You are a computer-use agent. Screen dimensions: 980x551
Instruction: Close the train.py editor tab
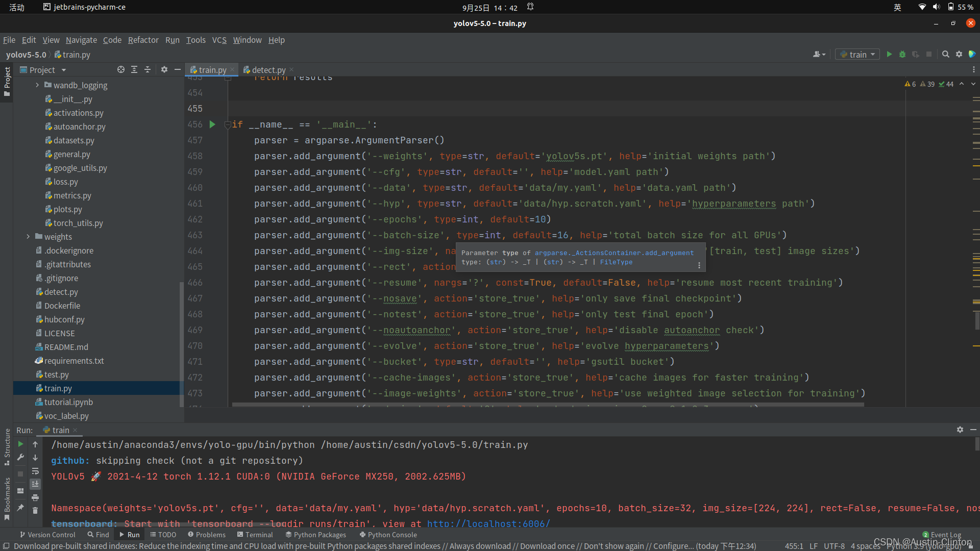232,69
